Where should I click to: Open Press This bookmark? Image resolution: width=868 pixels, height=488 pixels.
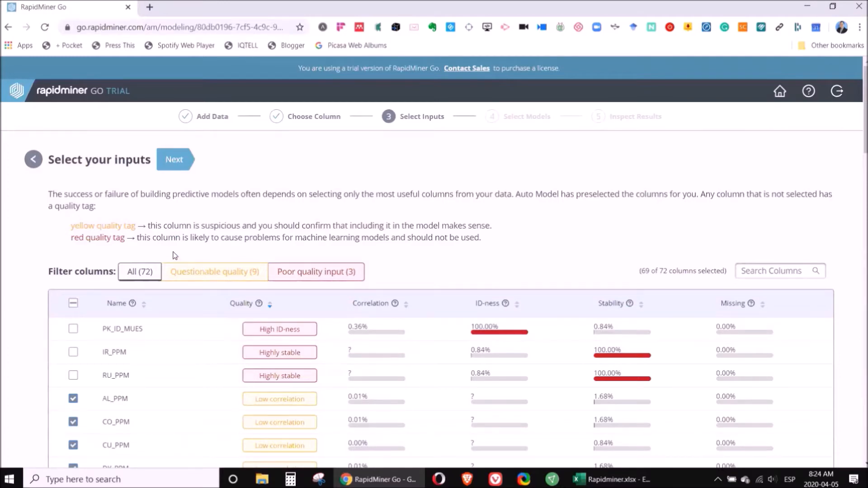113,45
